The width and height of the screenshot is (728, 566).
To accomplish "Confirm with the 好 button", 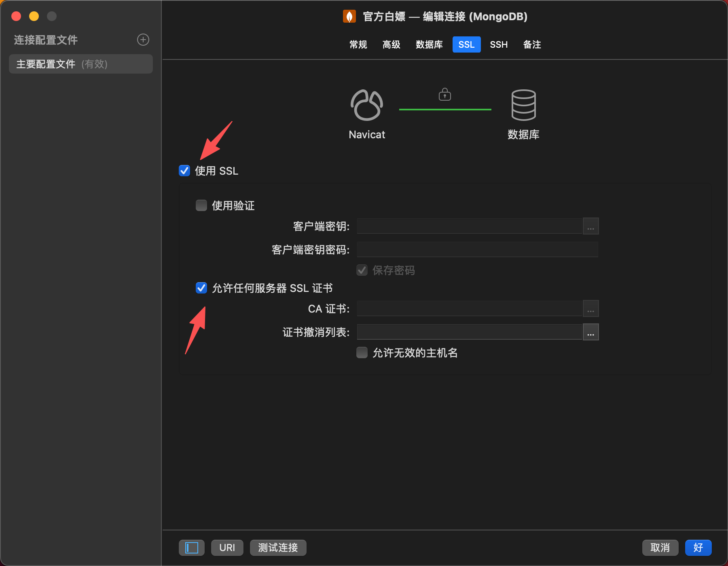I will coord(698,548).
